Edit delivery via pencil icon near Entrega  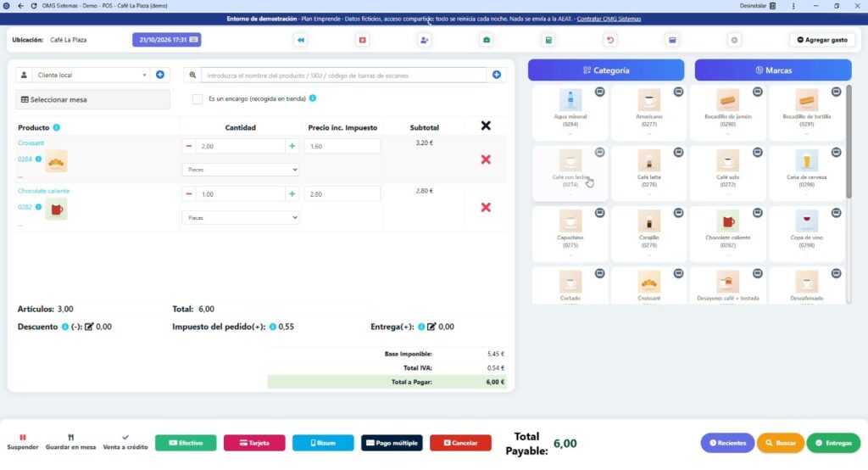431,327
